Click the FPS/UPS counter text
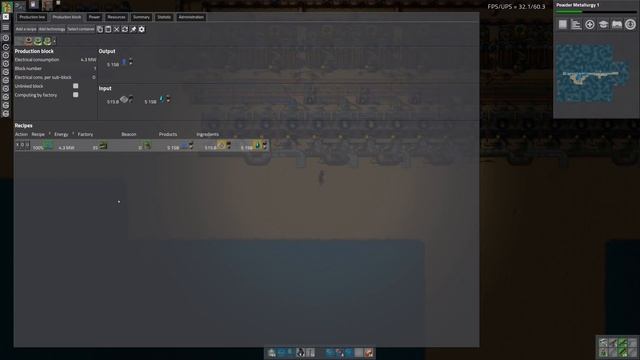Image resolution: width=640 pixels, height=360 pixels. [x=516, y=7]
